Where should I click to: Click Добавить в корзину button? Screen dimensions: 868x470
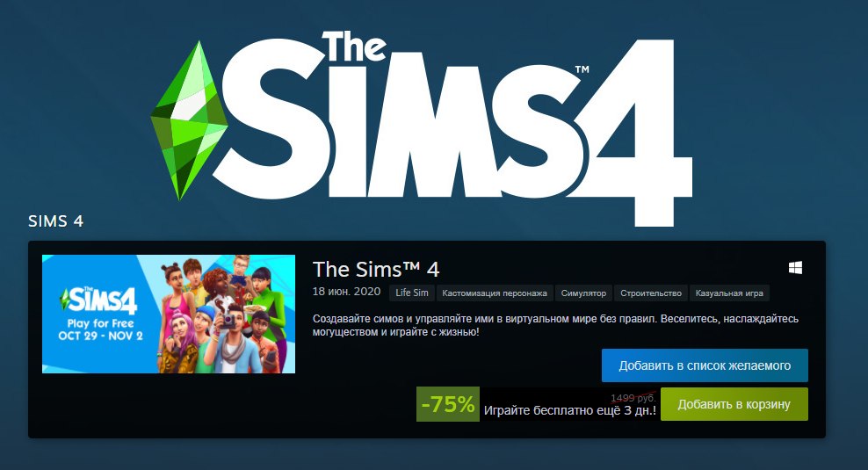(x=734, y=404)
